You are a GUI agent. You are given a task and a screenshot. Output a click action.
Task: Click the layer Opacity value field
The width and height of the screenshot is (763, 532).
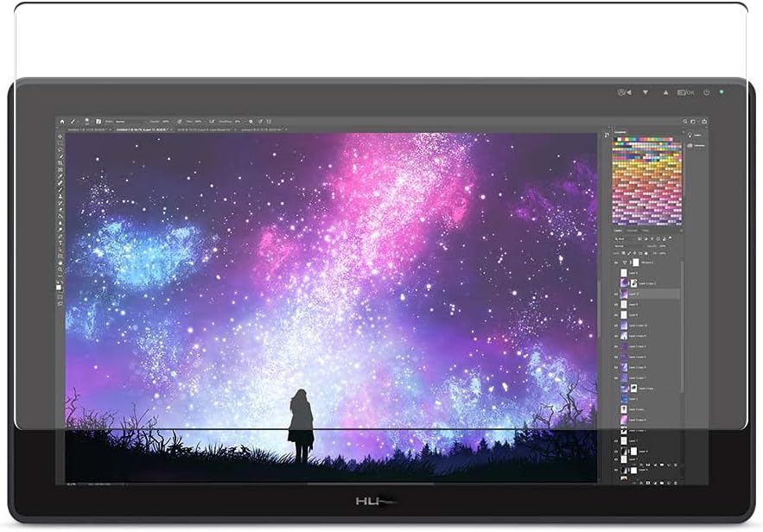click(x=663, y=246)
